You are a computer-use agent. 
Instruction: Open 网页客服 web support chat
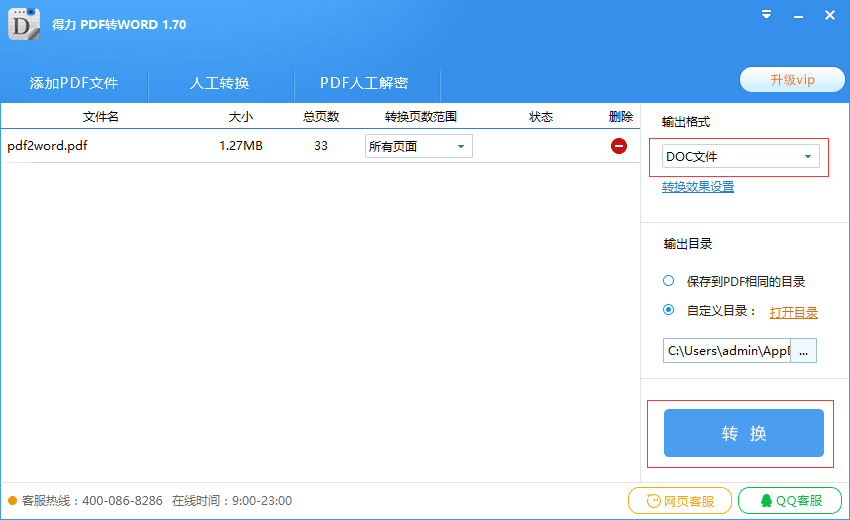point(680,500)
